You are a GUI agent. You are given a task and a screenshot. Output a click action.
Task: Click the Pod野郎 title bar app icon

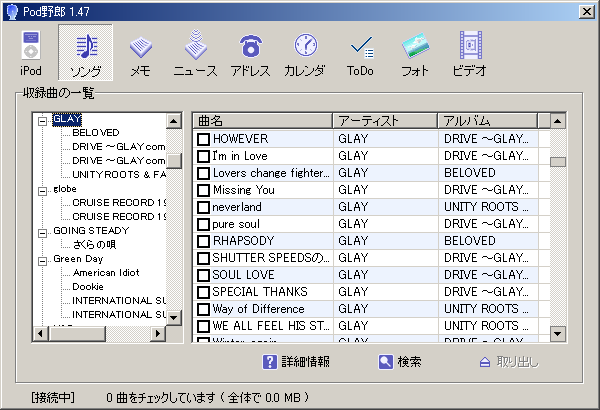12,11
